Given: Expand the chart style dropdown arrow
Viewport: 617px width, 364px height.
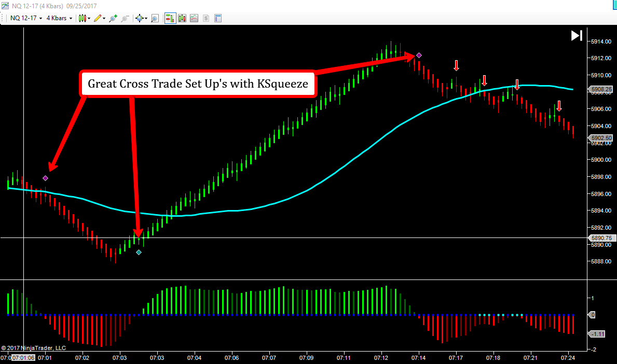Looking at the screenshot, I should [89, 19].
